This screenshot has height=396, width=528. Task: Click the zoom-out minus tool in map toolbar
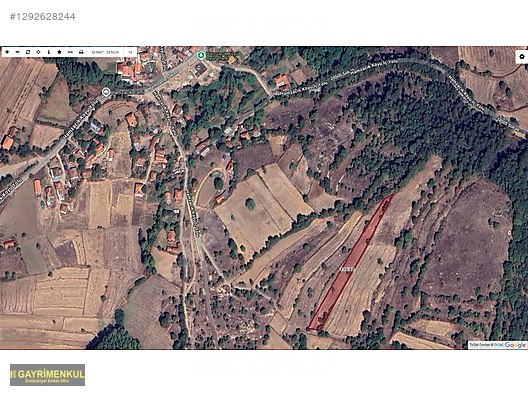tap(18, 52)
